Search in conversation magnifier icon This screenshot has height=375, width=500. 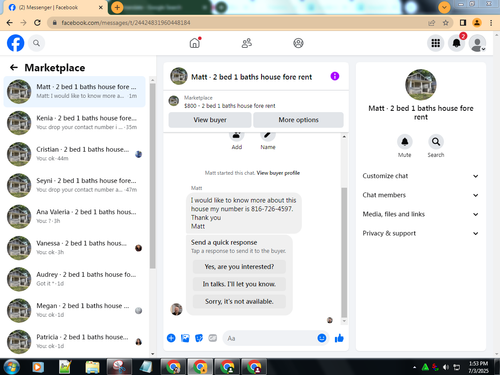point(436,142)
